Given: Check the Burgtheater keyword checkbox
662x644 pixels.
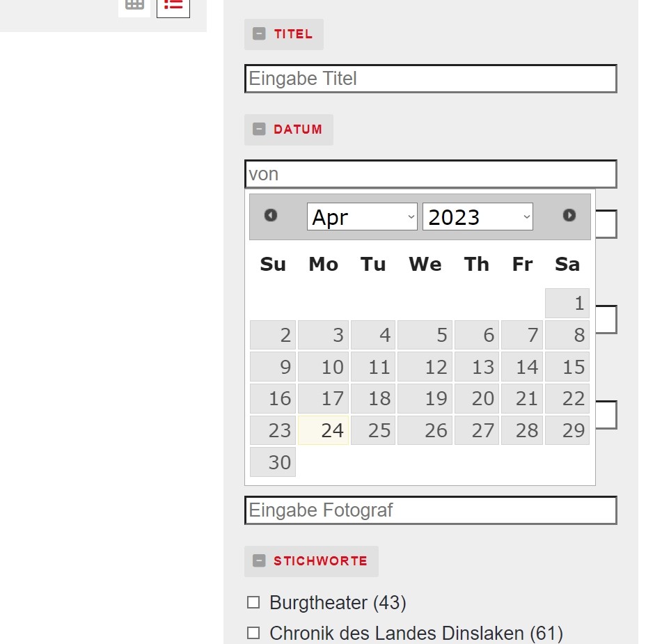Looking at the screenshot, I should (253, 602).
